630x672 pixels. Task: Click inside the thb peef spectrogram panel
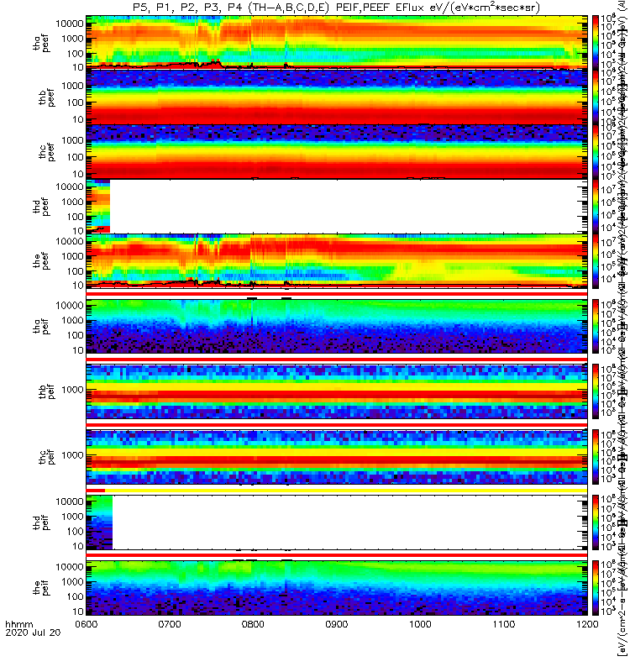(x=337, y=97)
